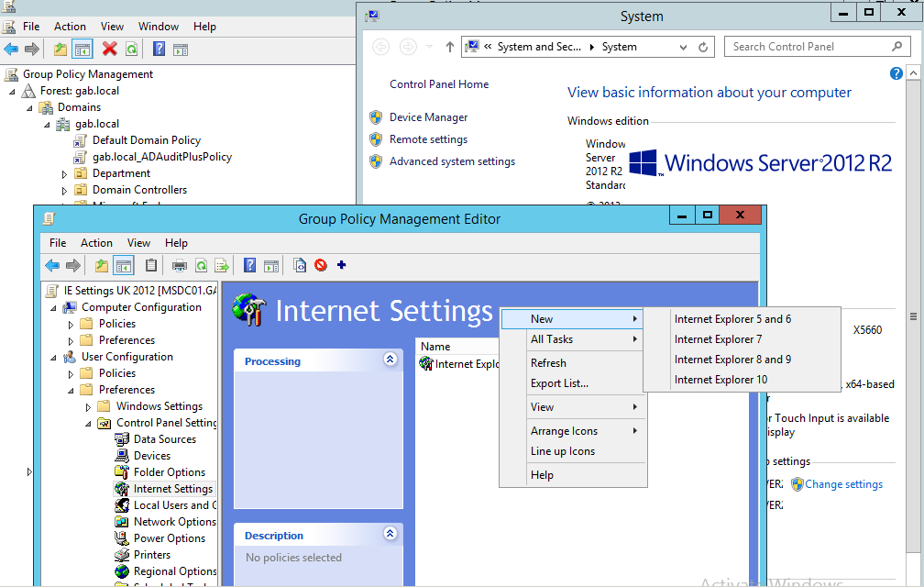Expand Domain Controllers node in Group Policy Management
This screenshot has height=587, width=924.
pos(65,191)
